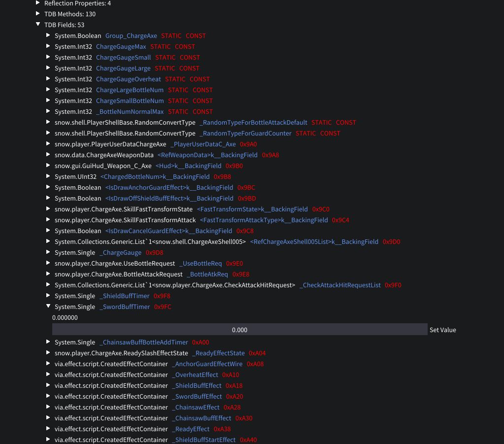Image resolution: width=504 pixels, height=444 pixels.
Task: Expand the _ChainsawBuffBottleAddTimer field
Action: click(x=48, y=342)
